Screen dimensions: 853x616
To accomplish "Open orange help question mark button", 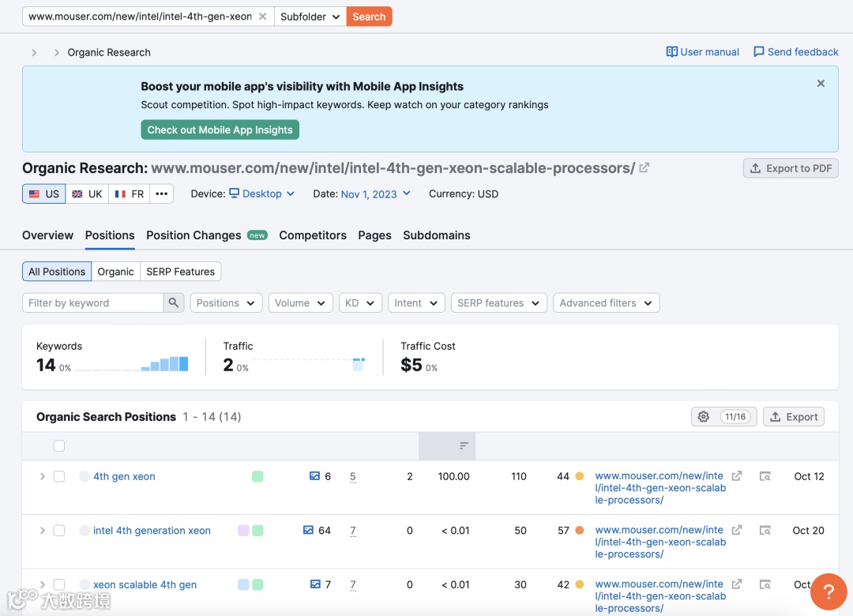I will tap(829, 592).
